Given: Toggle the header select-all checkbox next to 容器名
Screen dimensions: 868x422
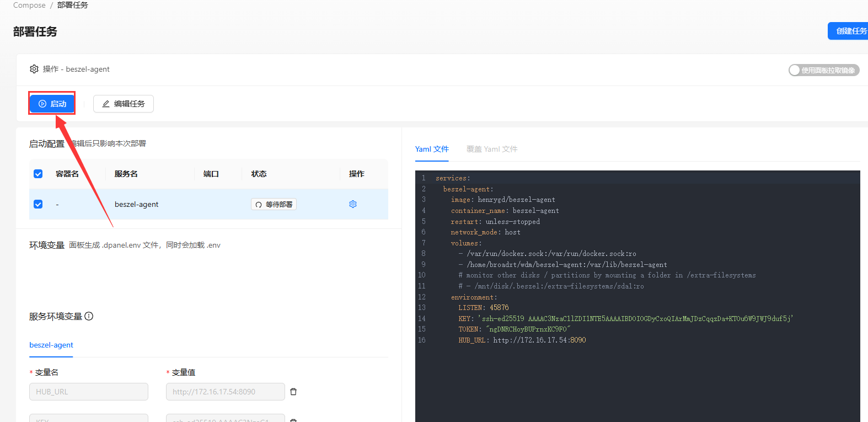Looking at the screenshot, I should pyautogui.click(x=38, y=174).
